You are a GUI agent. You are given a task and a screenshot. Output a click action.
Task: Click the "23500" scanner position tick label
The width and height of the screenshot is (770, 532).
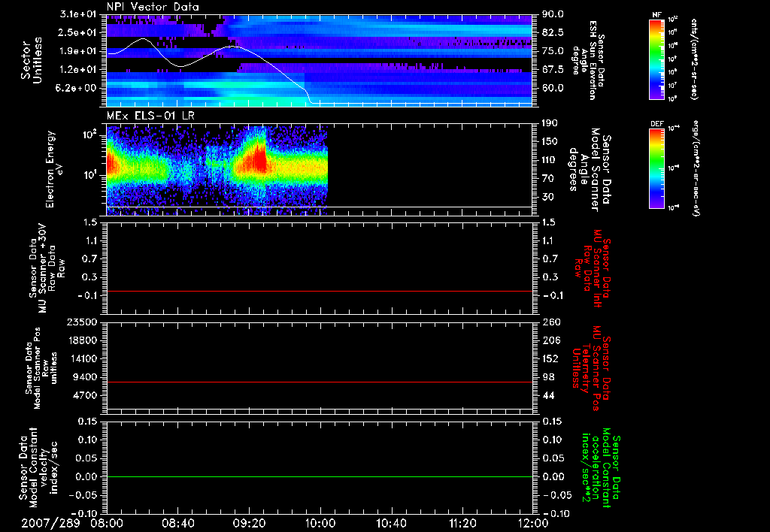[x=82, y=322]
